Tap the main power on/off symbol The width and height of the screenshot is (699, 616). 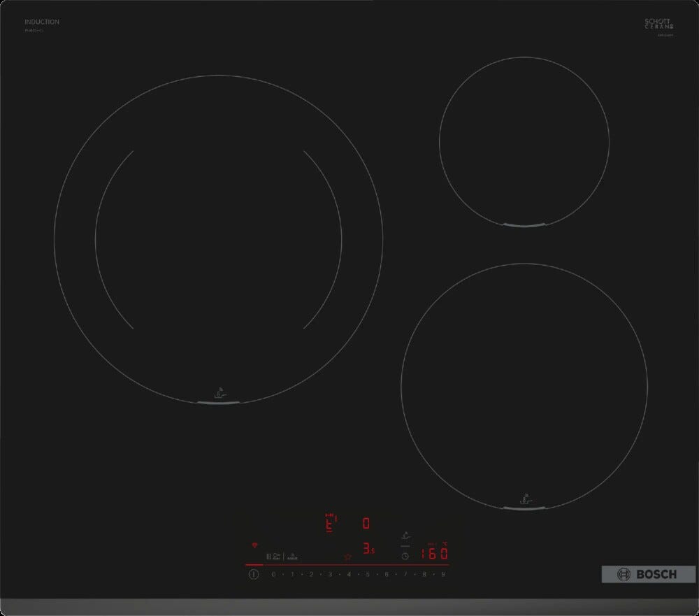(x=253, y=574)
